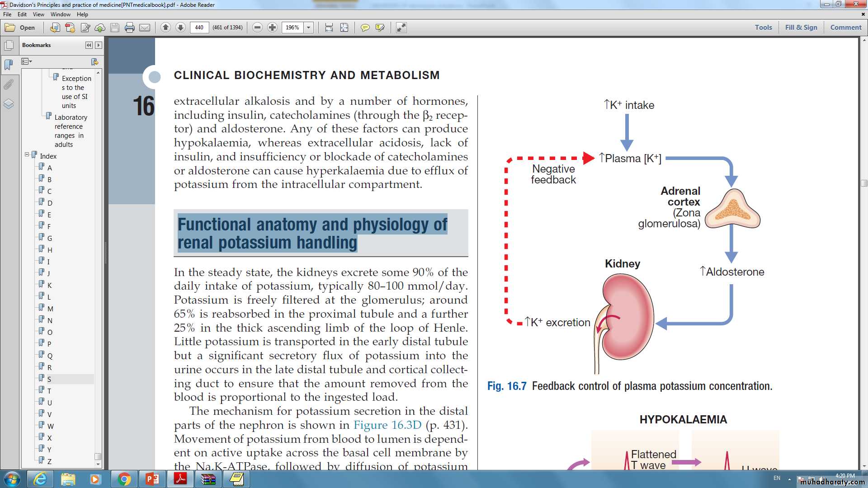Screen dimensions: 868x488
Task: Open the Window menu
Action: pos(60,14)
